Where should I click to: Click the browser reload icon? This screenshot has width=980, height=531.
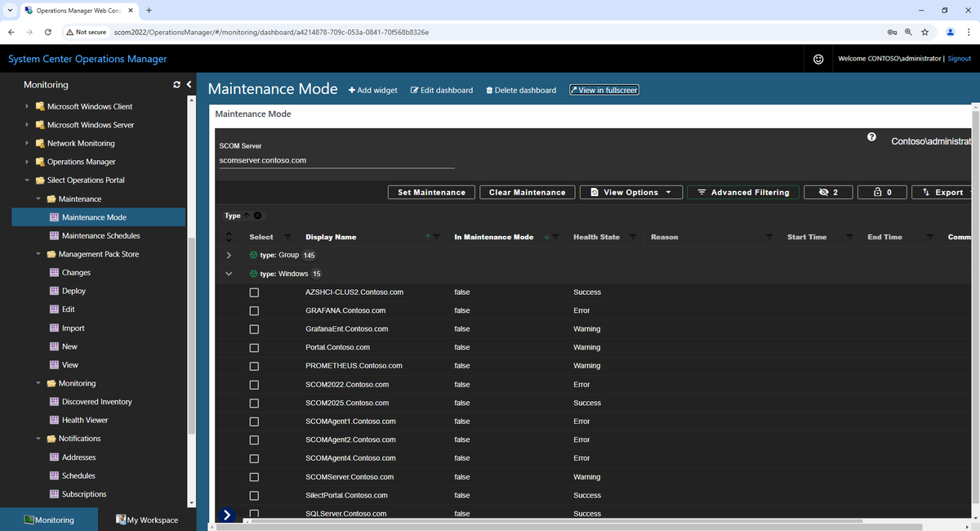pos(48,32)
